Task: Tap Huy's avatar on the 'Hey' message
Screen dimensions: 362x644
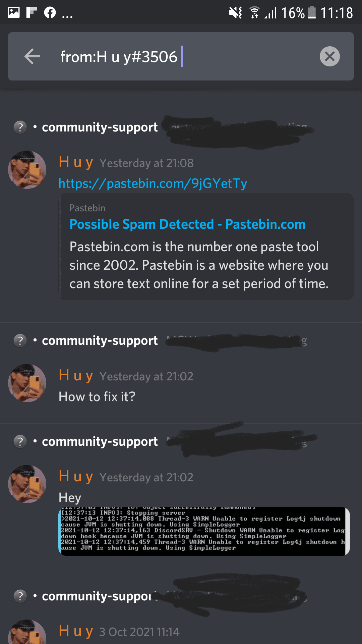Action: coord(27,484)
